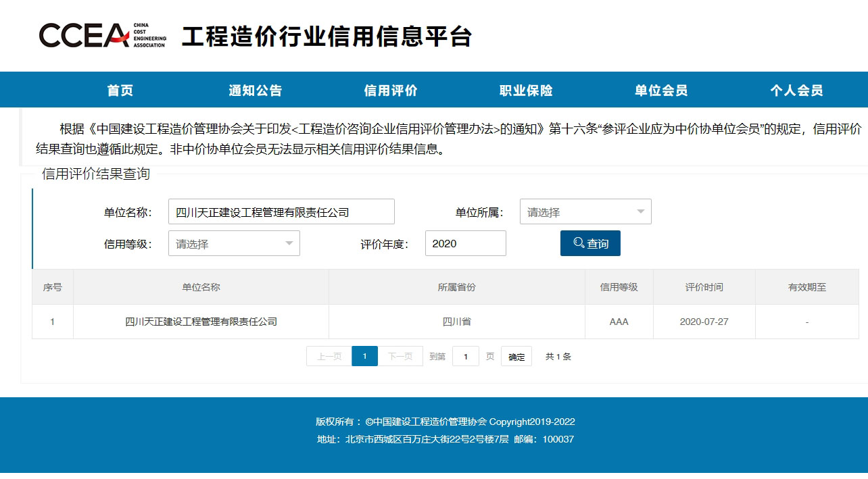Click the 共 1 条 total count text

pos(558,356)
